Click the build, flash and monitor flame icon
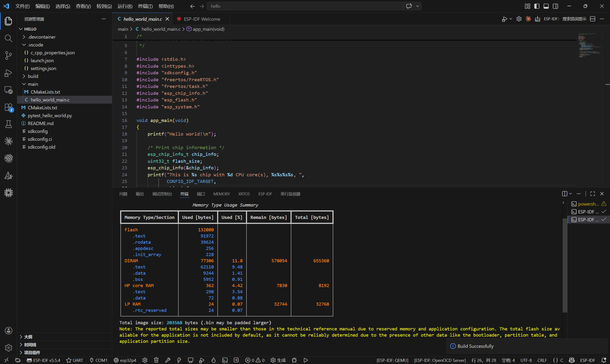 [x=213, y=360]
